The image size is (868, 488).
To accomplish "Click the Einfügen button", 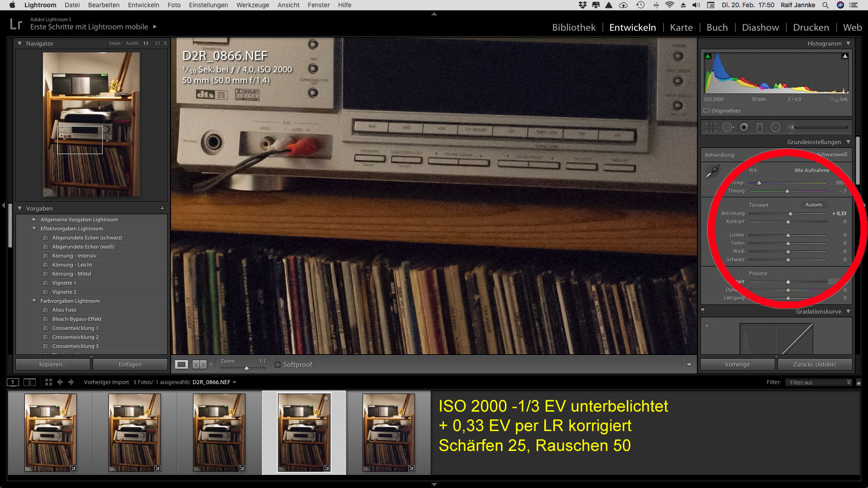I will [130, 365].
